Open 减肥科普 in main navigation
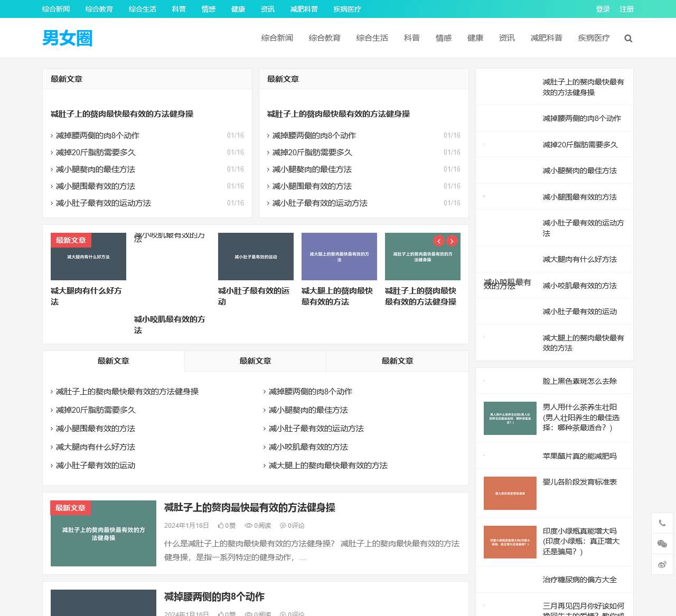Viewport: 676px width, 616px height. (546, 38)
